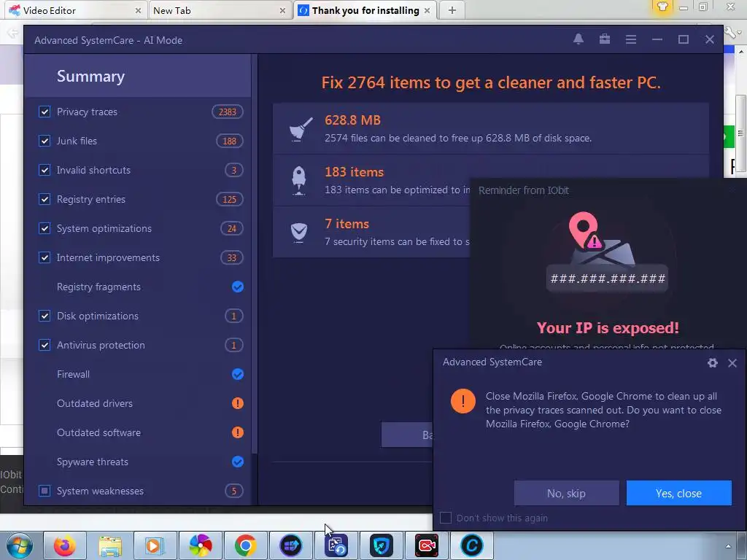Open the dialog settings gear icon
Viewport: 747px width, 560px height.
click(712, 363)
